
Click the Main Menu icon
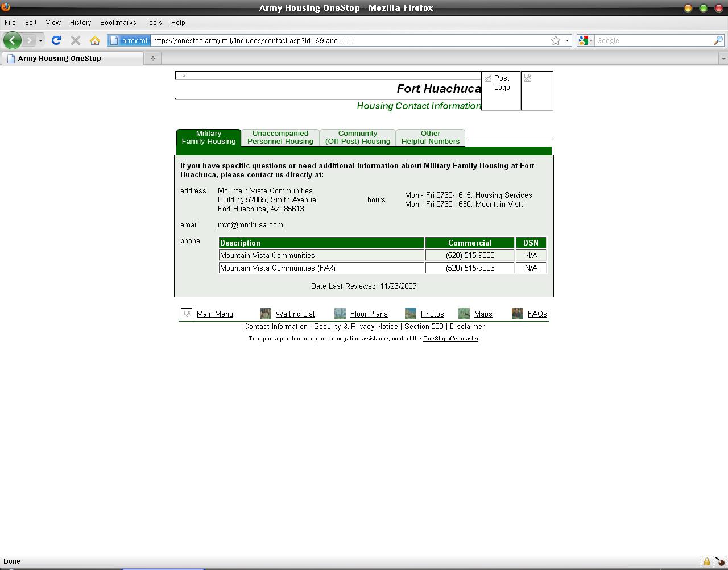187,314
